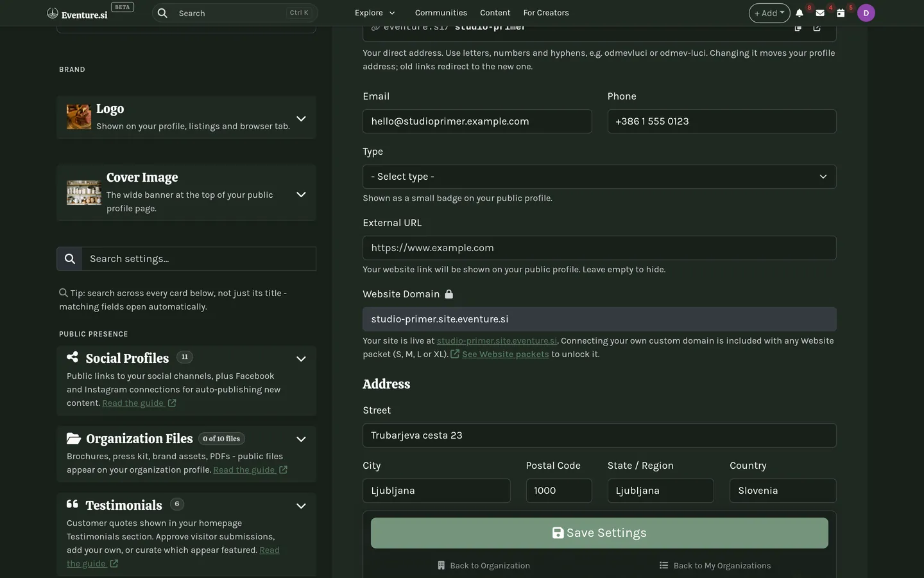924x578 pixels.
Task: Open the See Website packets link
Action: [505, 354]
